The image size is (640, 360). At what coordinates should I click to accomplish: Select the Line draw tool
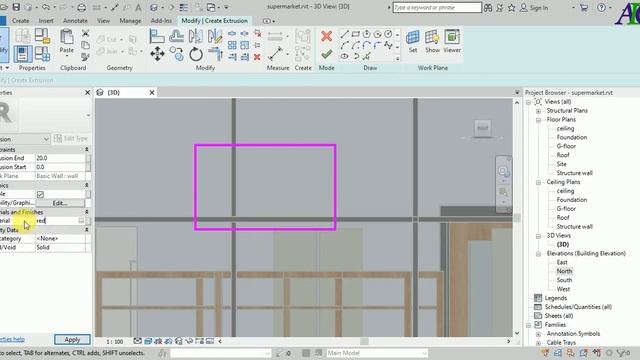(x=344, y=34)
